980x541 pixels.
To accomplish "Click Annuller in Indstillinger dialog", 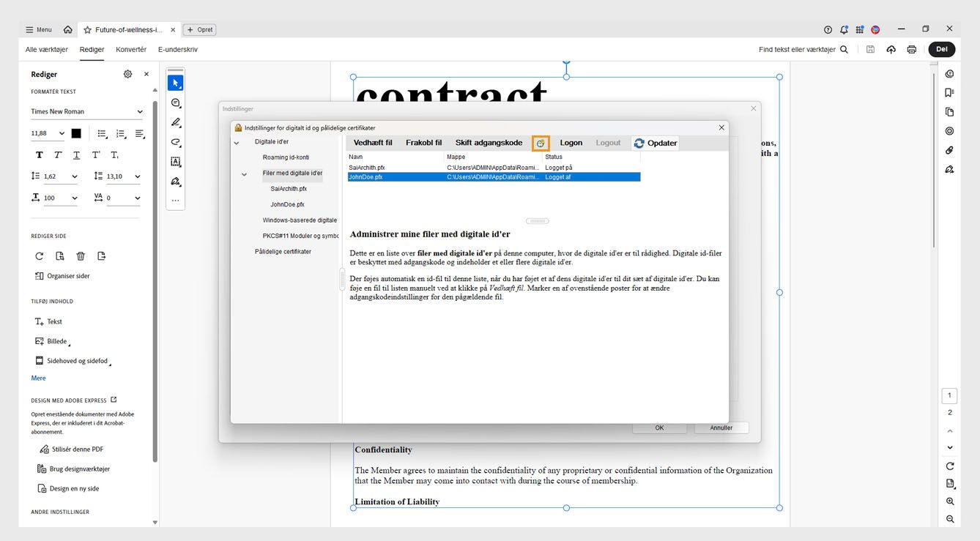I will (721, 428).
